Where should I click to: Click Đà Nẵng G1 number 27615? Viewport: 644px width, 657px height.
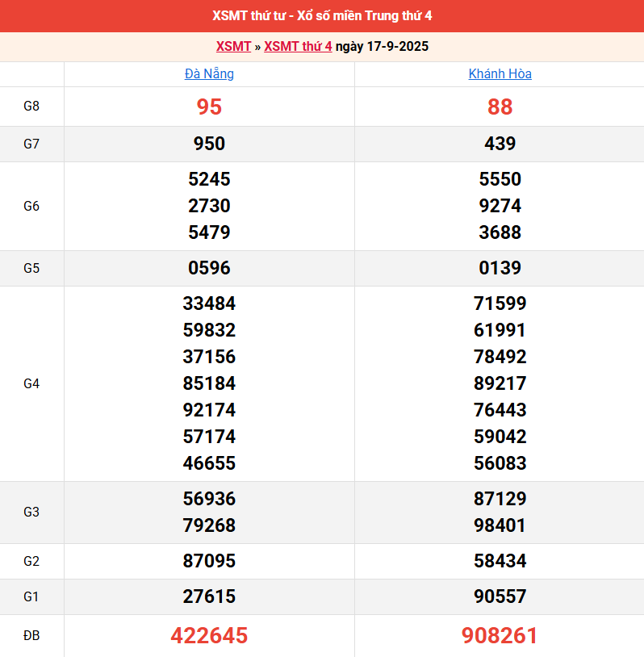pyautogui.click(x=209, y=596)
